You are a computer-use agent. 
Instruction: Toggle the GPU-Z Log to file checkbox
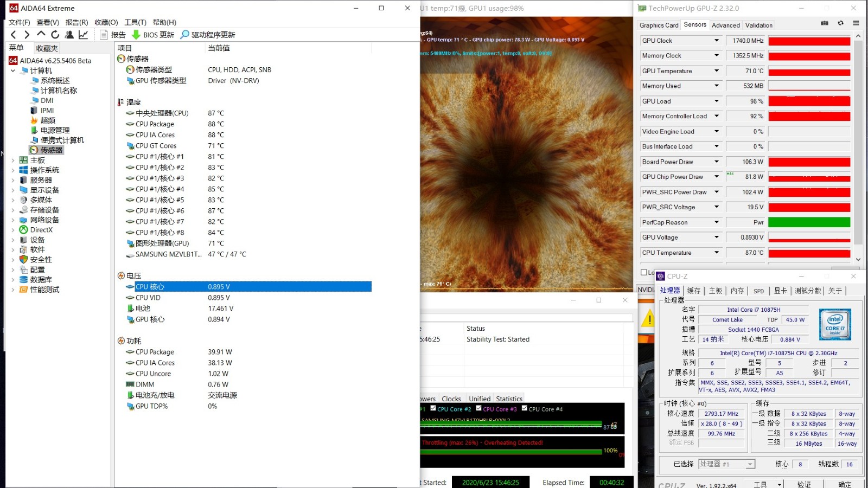pyautogui.click(x=644, y=272)
